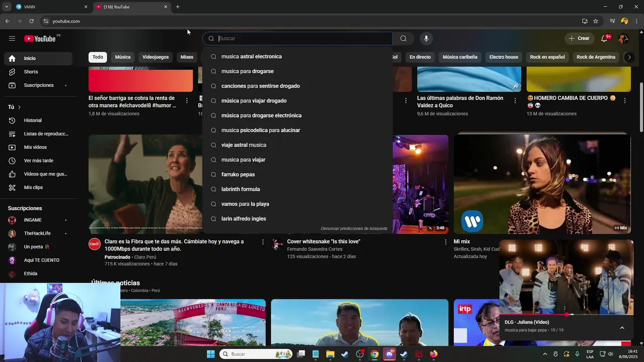
Task: Choose suggestion viaje astral musica
Action: pyautogui.click(x=297, y=145)
